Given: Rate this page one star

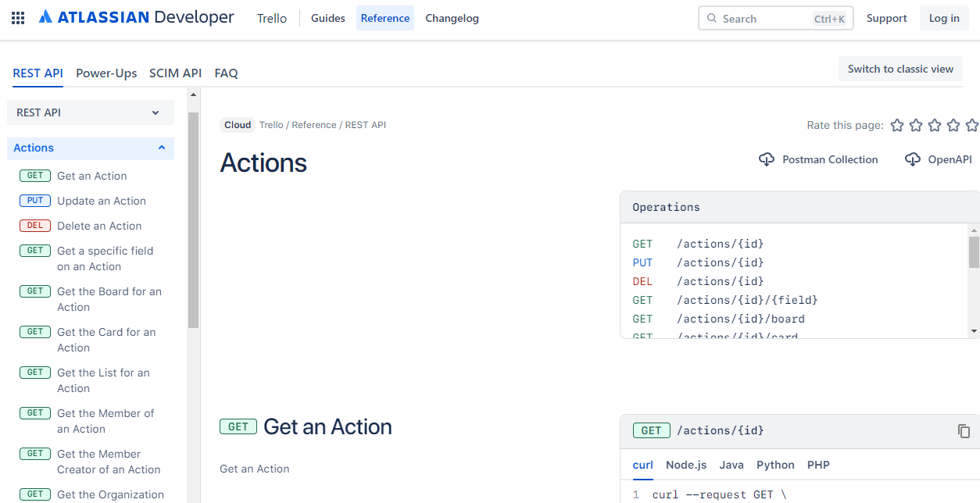Looking at the screenshot, I should click(897, 125).
